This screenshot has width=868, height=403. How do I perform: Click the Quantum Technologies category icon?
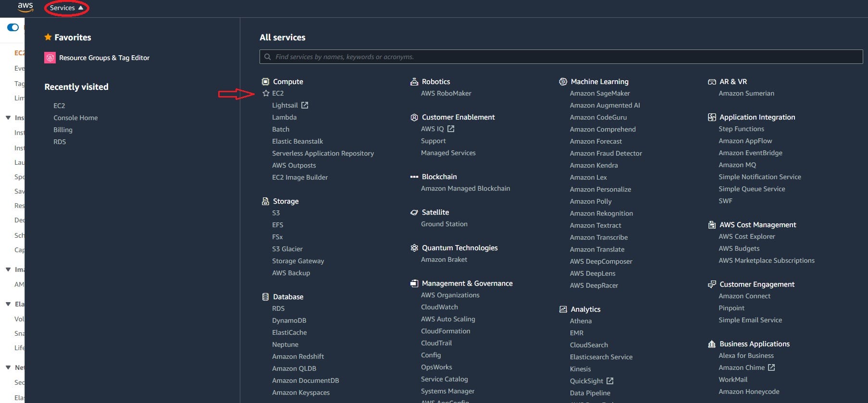coord(414,248)
